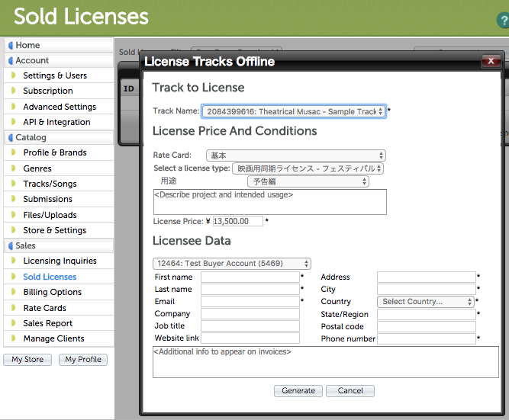The height and width of the screenshot is (420, 509).
Task: Open the Test Buyer Account selector
Action: click(232, 264)
